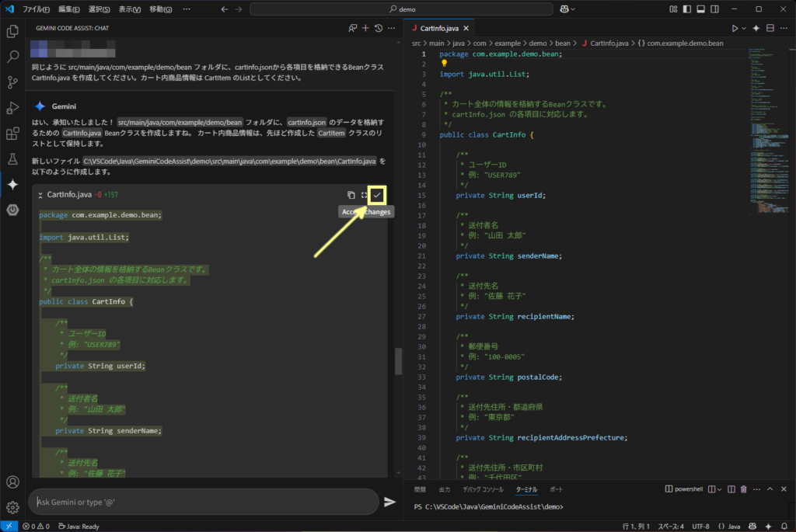The width and height of the screenshot is (796, 532).
Task: Open the Accounts menu in activity bar
Action: point(12,482)
